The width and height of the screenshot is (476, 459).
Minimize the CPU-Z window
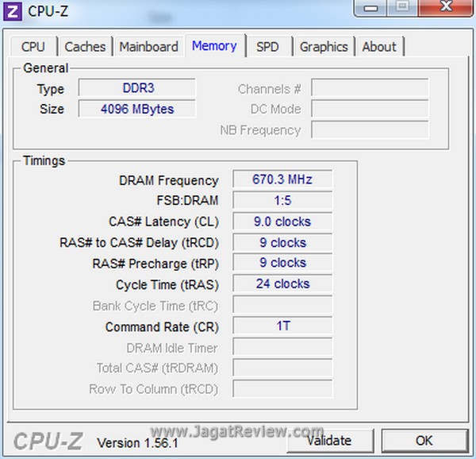[370, 7]
